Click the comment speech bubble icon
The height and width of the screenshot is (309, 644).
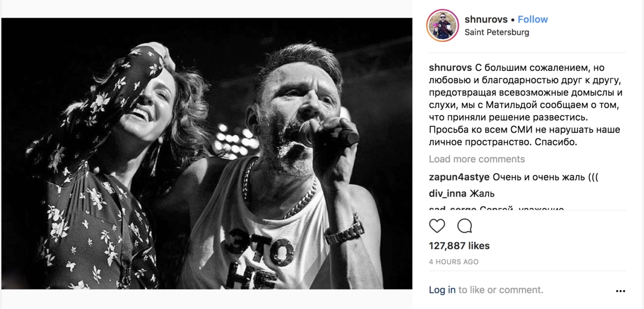tap(464, 226)
